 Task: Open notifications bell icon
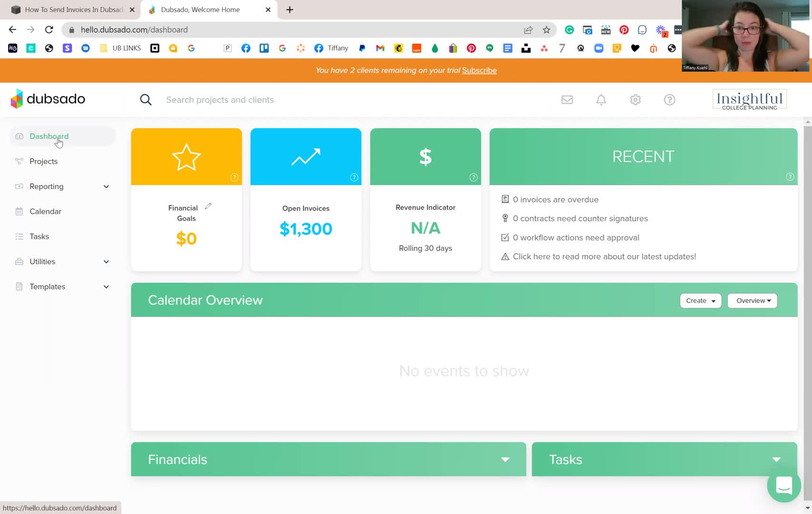click(601, 99)
